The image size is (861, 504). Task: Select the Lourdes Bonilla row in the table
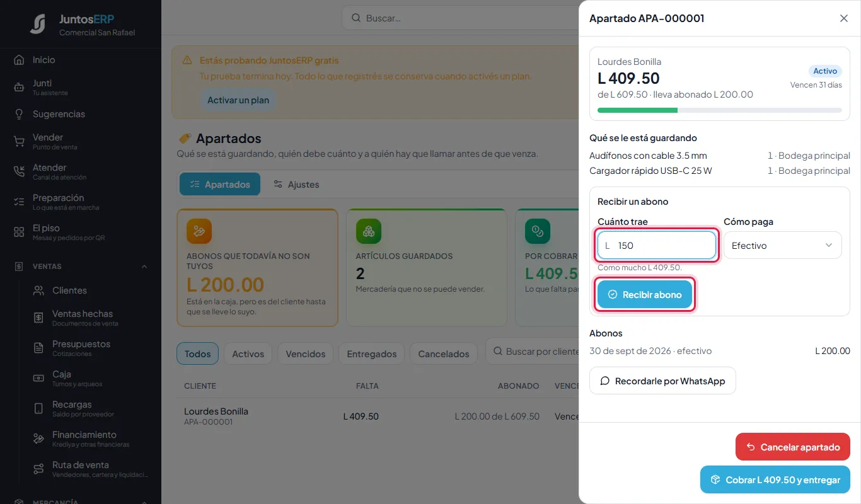(378, 416)
